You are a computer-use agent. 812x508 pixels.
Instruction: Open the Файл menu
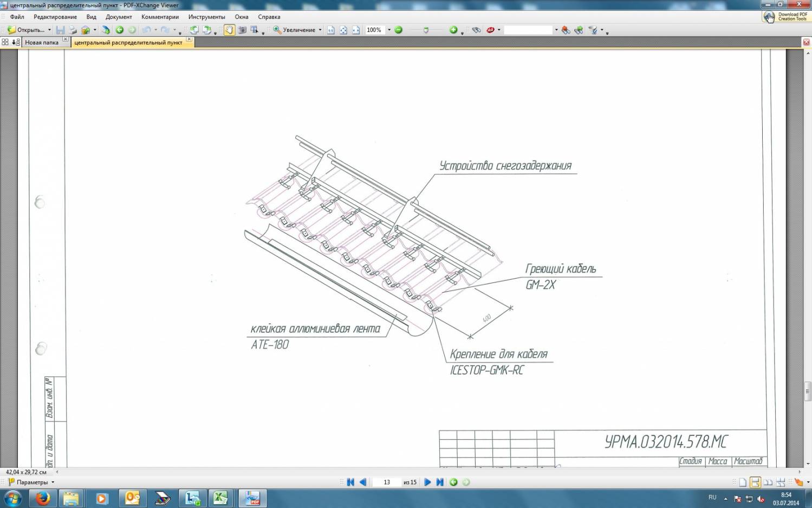tap(17, 17)
